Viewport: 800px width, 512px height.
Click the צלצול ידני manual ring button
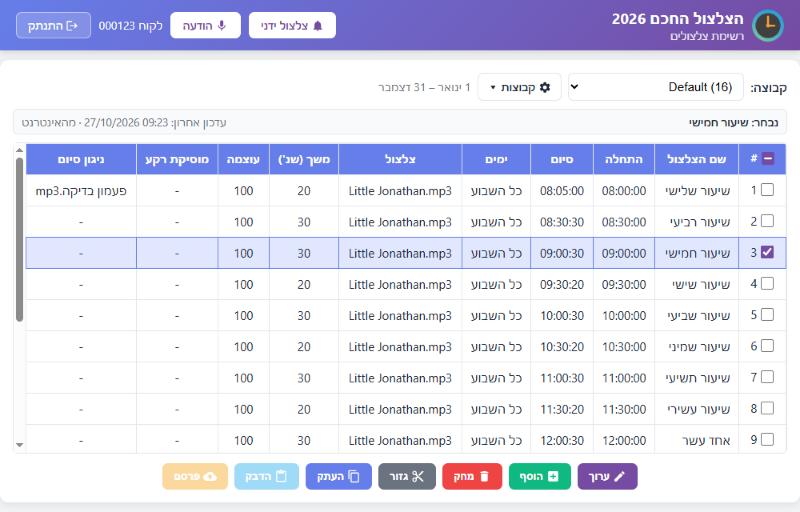click(x=292, y=25)
